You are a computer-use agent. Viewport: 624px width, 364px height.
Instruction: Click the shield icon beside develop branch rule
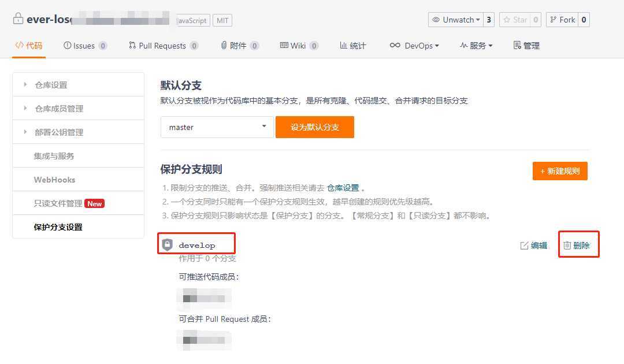point(168,244)
